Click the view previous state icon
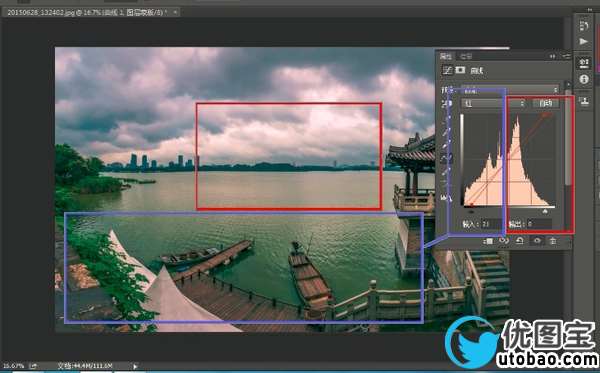Image resolution: width=600 pixels, height=373 pixels. [504, 241]
